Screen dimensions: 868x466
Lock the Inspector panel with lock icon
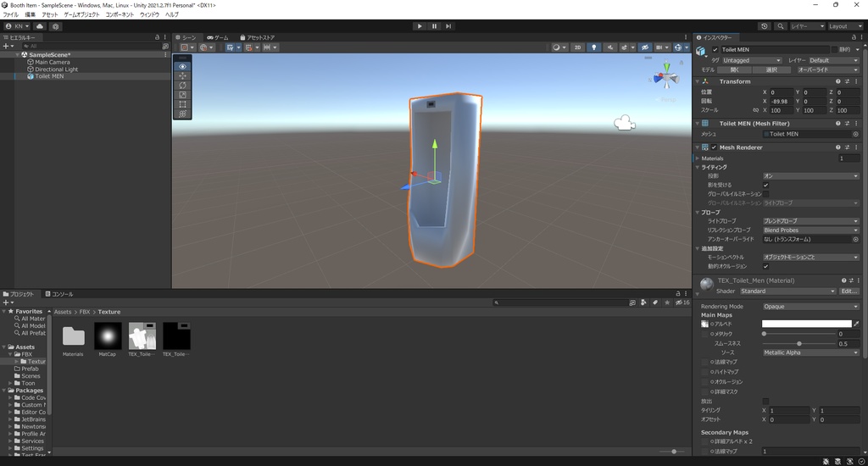pyautogui.click(x=854, y=37)
